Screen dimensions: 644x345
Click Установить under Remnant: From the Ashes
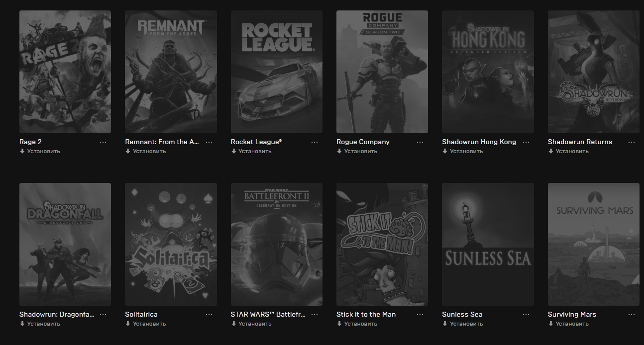[145, 151]
